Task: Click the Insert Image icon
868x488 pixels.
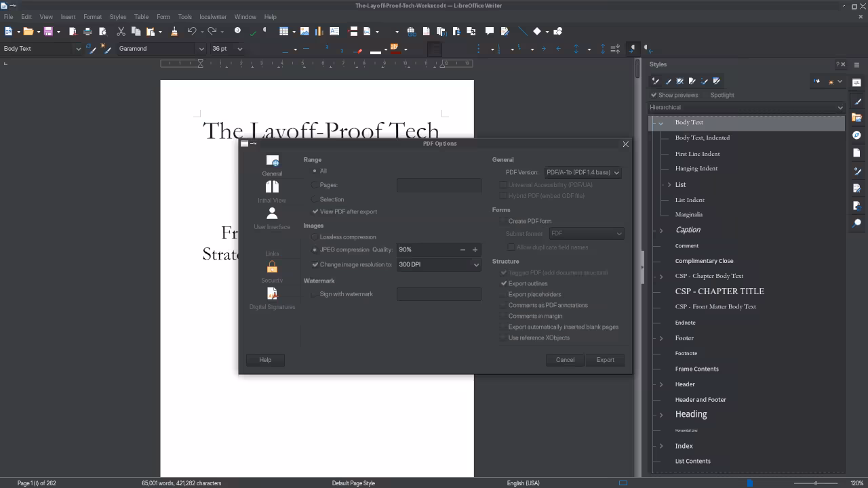Action: coord(304,31)
